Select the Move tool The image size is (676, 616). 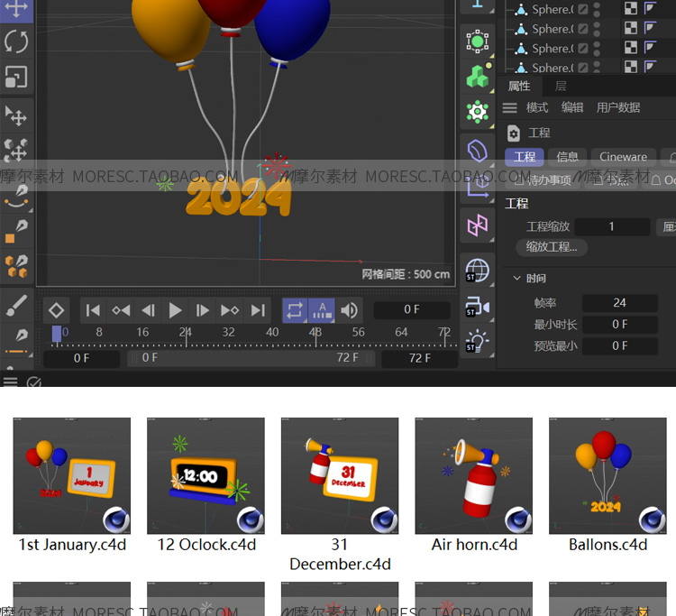point(16,10)
